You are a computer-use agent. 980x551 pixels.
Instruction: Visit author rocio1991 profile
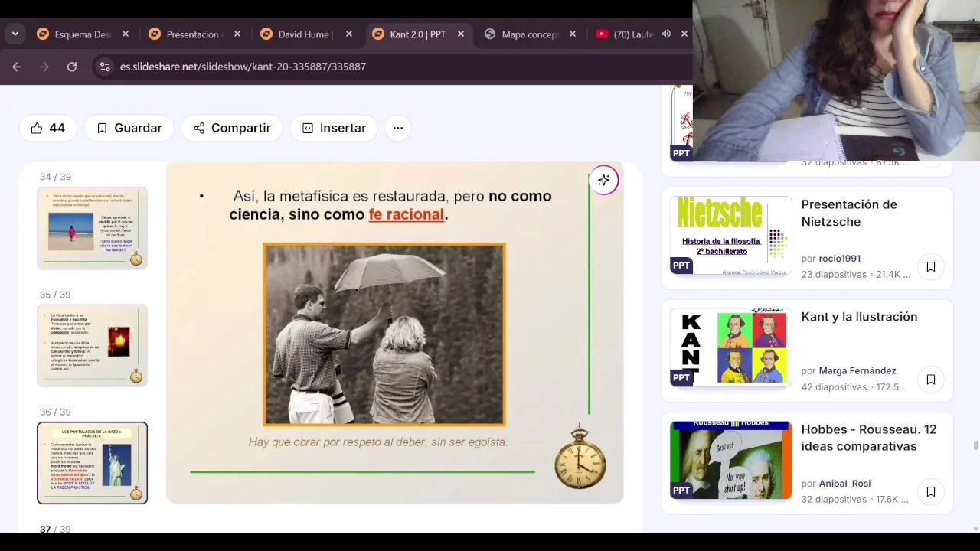coord(840,259)
